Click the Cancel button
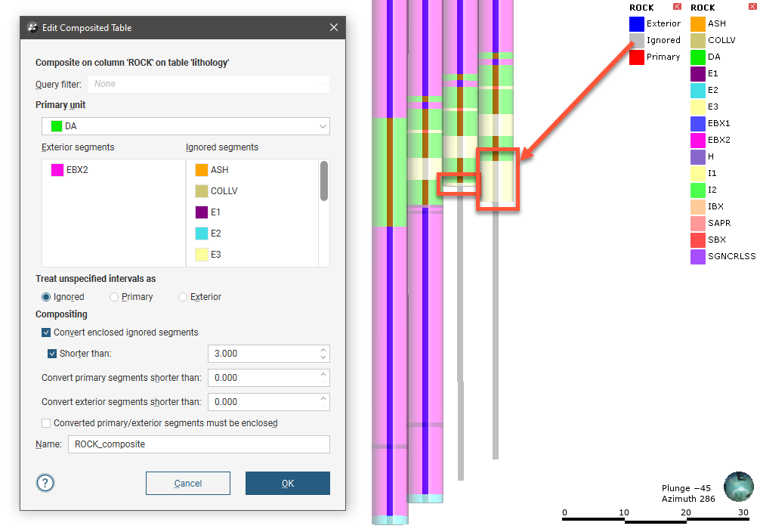 [x=187, y=484]
